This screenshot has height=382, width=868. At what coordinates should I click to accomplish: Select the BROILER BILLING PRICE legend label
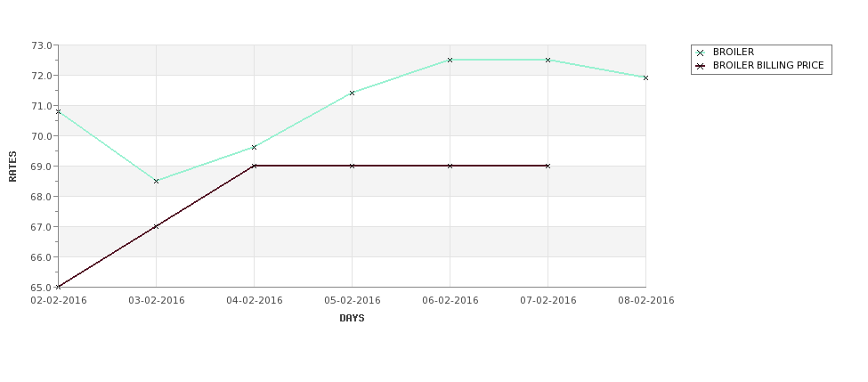tap(768, 66)
